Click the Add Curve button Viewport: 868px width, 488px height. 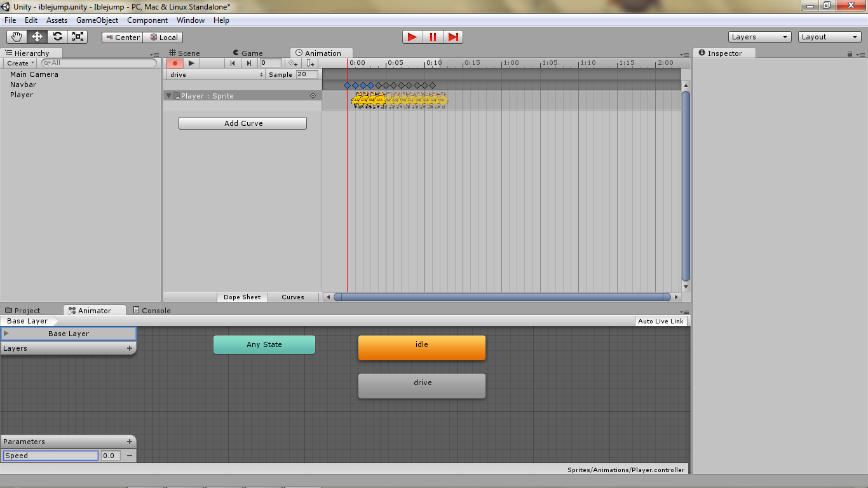tap(243, 123)
